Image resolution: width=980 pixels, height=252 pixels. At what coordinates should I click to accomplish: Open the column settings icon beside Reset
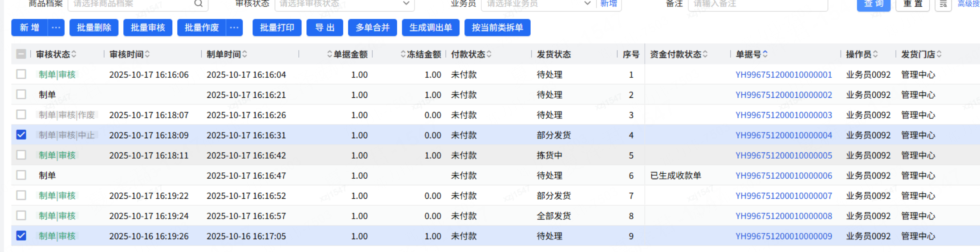click(x=943, y=4)
